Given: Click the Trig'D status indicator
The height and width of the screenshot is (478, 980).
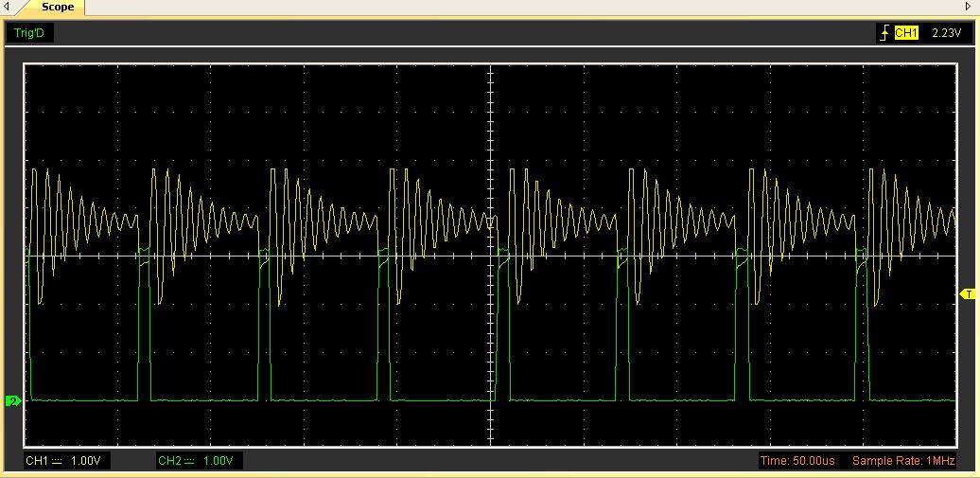Looking at the screenshot, I should 29,32.
